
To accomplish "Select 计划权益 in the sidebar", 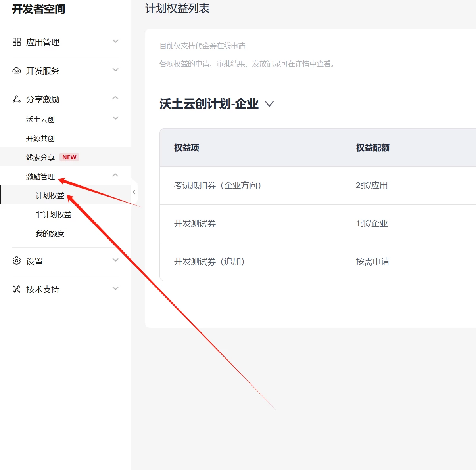I will coord(50,196).
